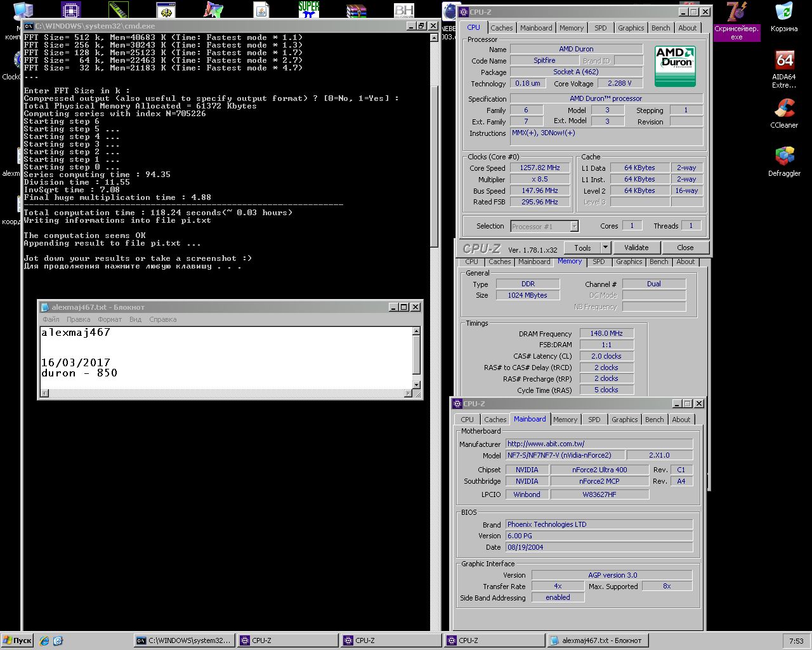This screenshot has height=650, width=812.
Task: Open the My Computer desktop icon
Action: coord(23,9)
